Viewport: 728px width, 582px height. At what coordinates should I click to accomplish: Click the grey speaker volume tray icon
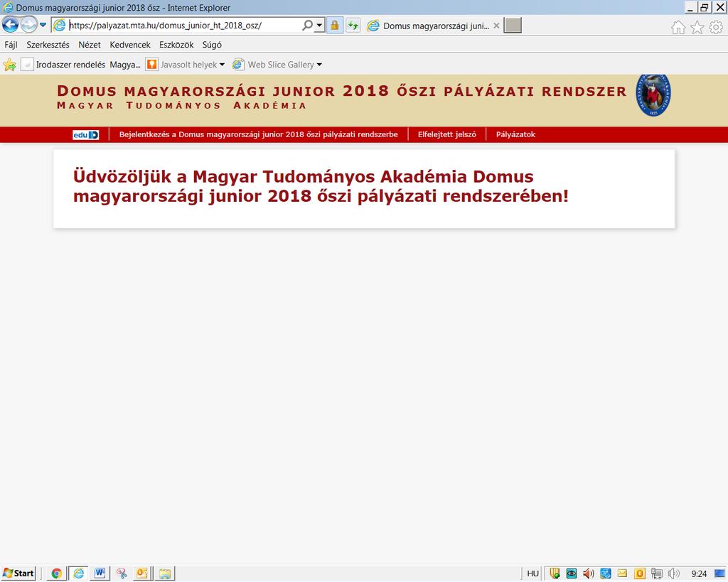[x=674, y=573]
